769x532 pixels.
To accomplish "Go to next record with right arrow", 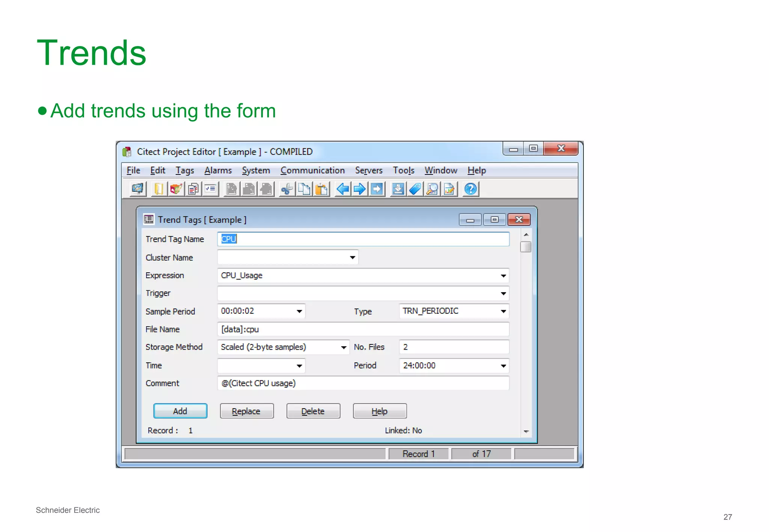I will click(x=360, y=189).
